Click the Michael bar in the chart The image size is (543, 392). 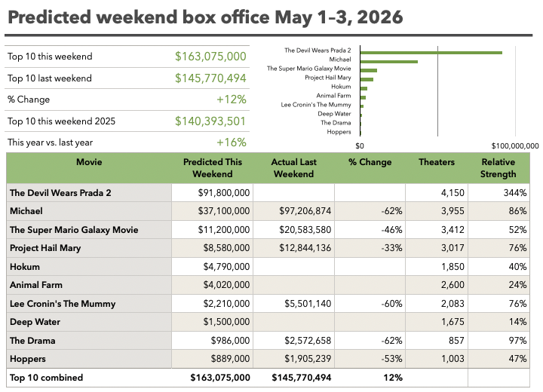(x=389, y=62)
